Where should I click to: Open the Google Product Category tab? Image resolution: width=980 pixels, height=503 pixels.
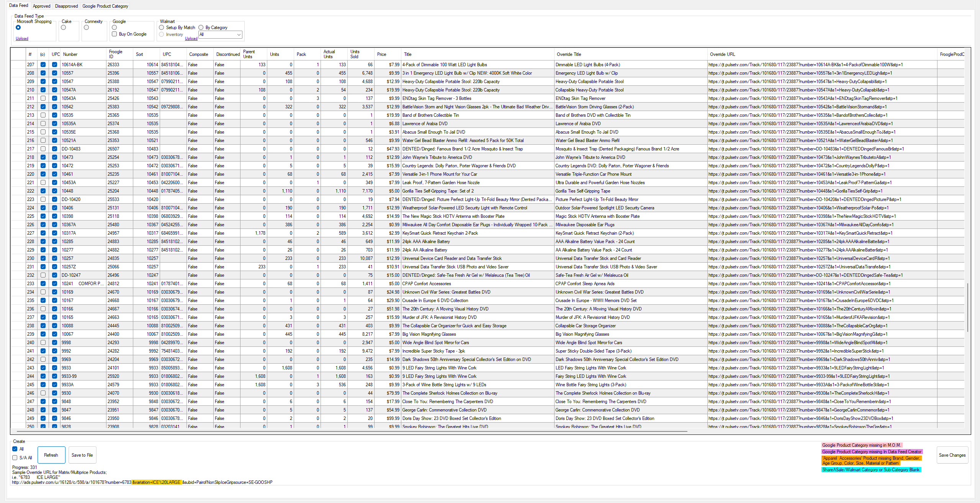click(x=105, y=6)
